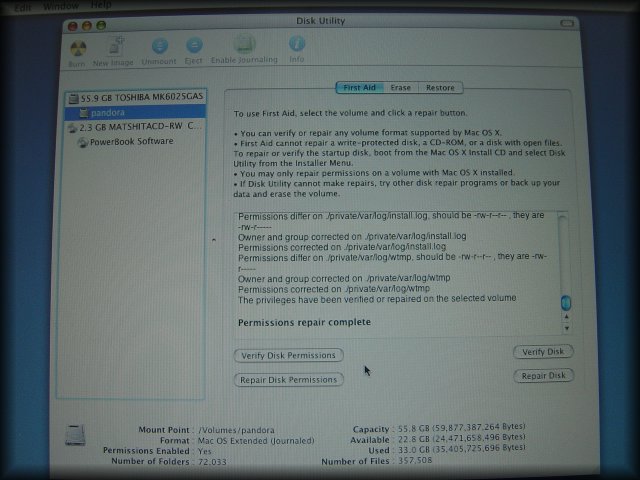Click the Unmount toolbar icon

[160, 46]
